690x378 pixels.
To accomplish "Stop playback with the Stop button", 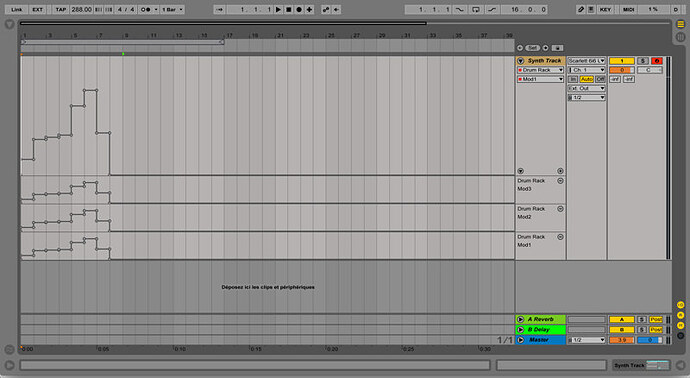I will (x=289, y=9).
